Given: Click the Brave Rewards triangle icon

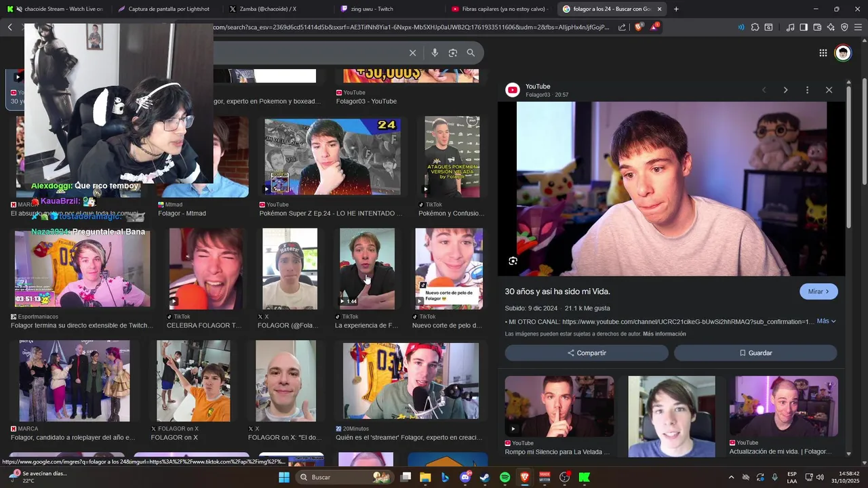Looking at the screenshot, I should 654,27.
